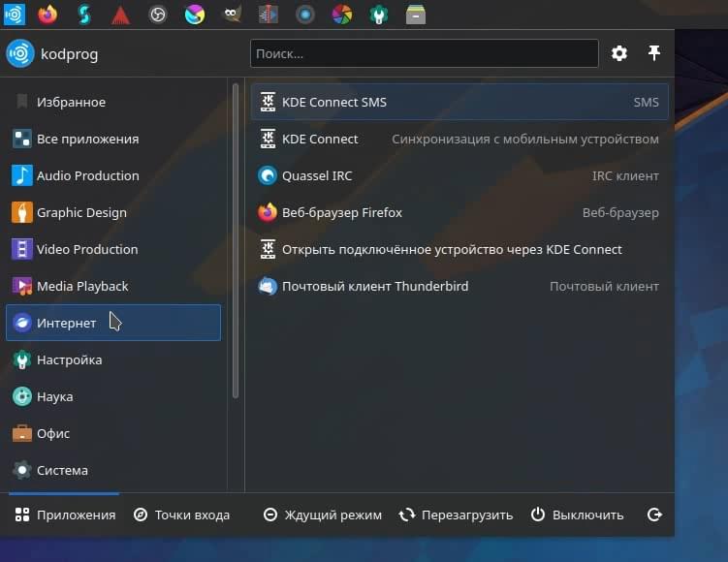Screen dimensions: 728x562
Task: Click Открыть подключённое устройство через KDE Connect
Action: tap(459, 249)
